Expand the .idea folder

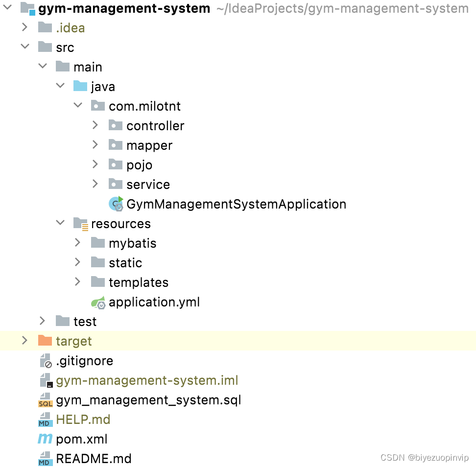[25, 27]
